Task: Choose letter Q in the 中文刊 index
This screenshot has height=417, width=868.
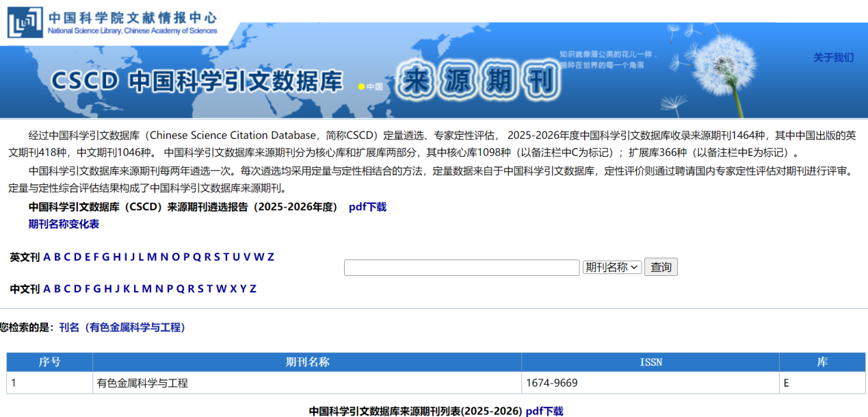Action: coord(181,288)
